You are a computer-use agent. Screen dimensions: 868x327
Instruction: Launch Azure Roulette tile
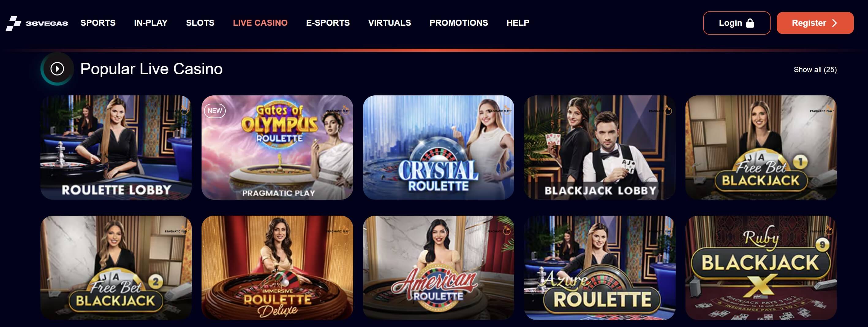[x=600, y=267]
